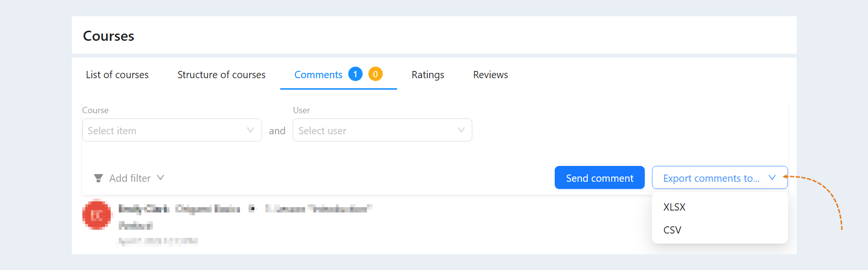Select the Comments tab

point(319,75)
